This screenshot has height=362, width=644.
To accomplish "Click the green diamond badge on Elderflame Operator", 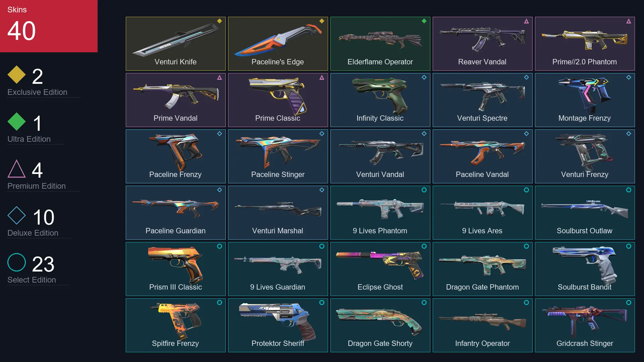I will 424,21.
